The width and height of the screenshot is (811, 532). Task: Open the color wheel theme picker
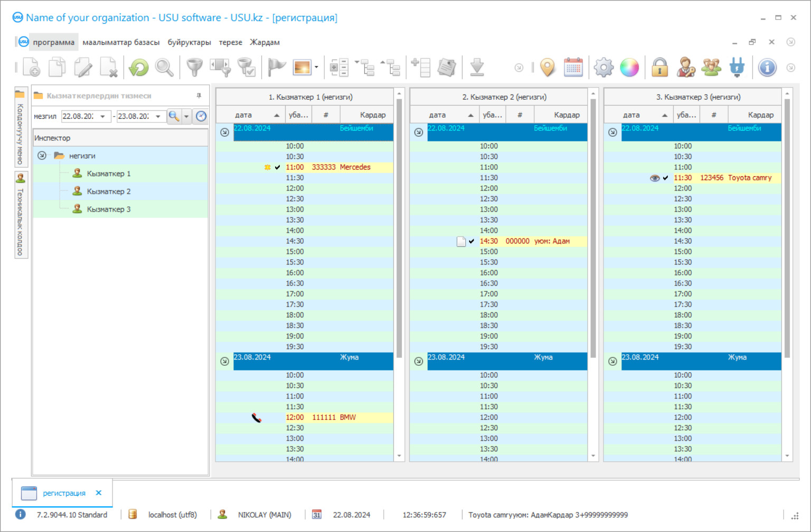pyautogui.click(x=629, y=68)
